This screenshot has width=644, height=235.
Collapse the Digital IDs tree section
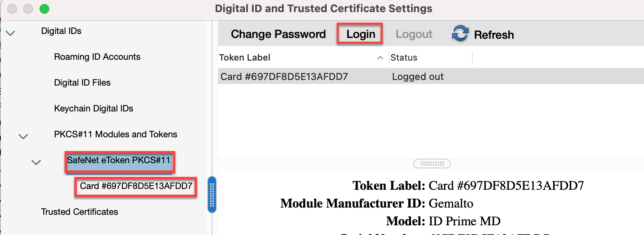pyautogui.click(x=11, y=33)
